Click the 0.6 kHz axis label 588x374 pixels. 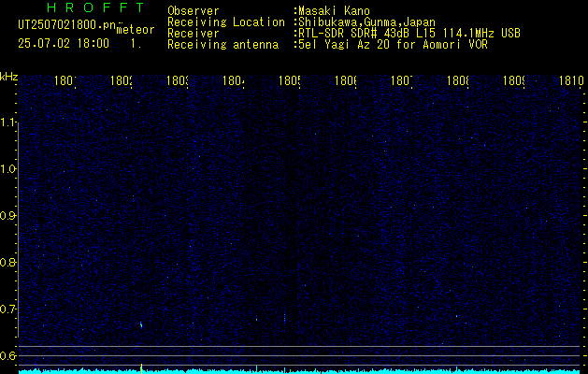8,355
